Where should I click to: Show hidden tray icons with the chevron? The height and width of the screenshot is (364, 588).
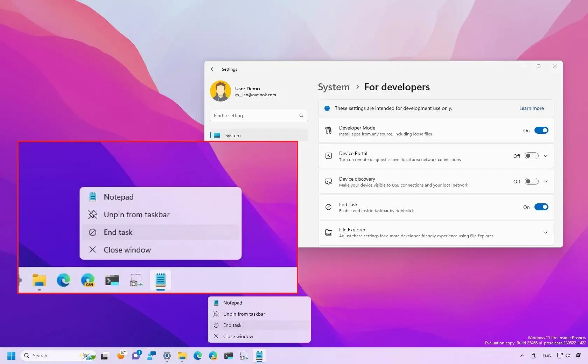pyautogui.click(x=522, y=356)
